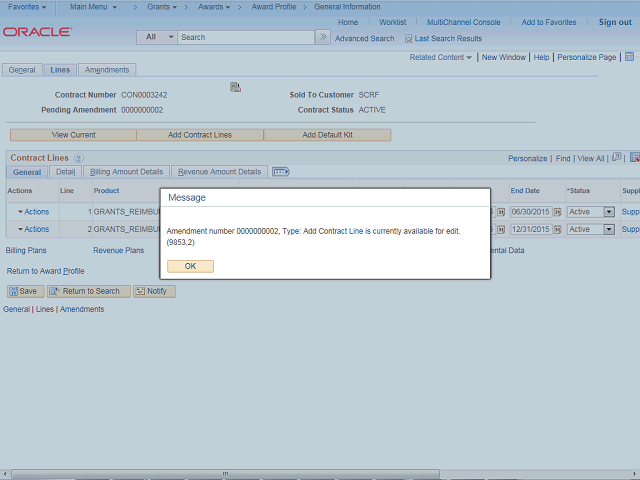Screen dimensions: 640x480
Task: Open the All search category dropdown
Action: pos(157,37)
